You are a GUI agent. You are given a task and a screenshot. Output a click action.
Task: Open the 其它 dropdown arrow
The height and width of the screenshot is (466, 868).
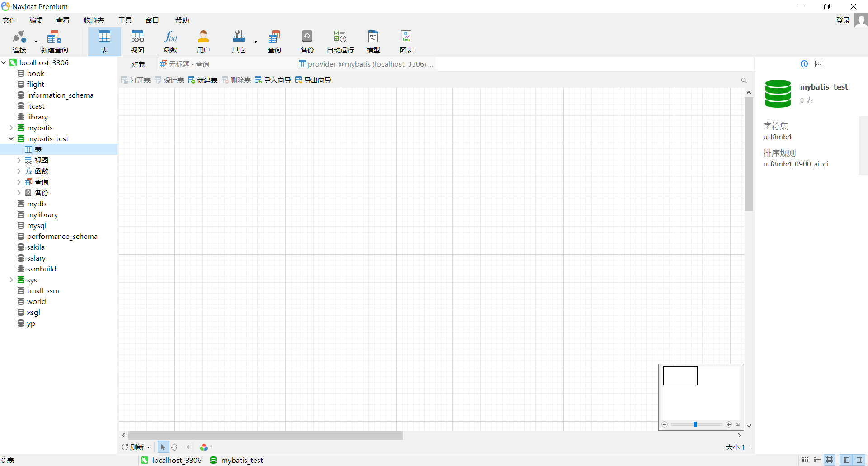coord(255,42)
